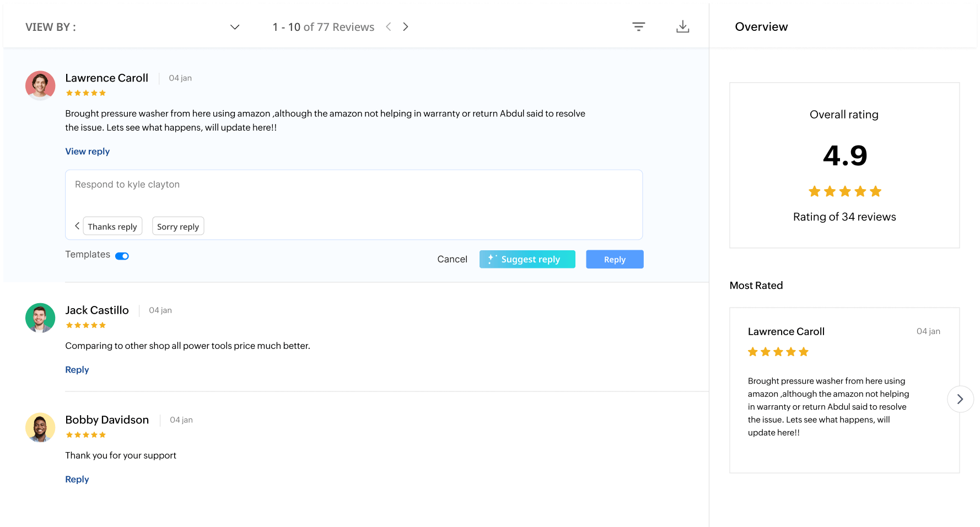Cancel the reply draft

(x=452, y=259)
